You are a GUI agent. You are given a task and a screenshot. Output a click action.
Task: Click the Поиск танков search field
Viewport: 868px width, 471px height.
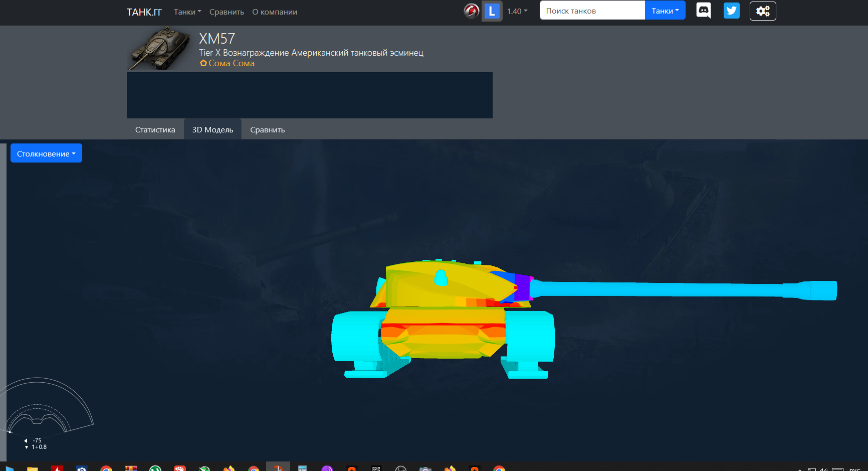(x=592, y=11)
